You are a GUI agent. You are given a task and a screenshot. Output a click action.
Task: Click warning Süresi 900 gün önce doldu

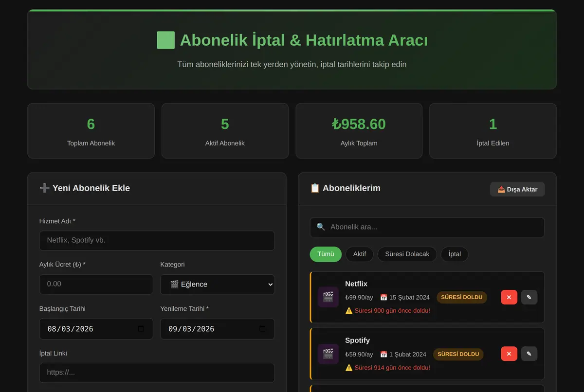tap(387, 311)
